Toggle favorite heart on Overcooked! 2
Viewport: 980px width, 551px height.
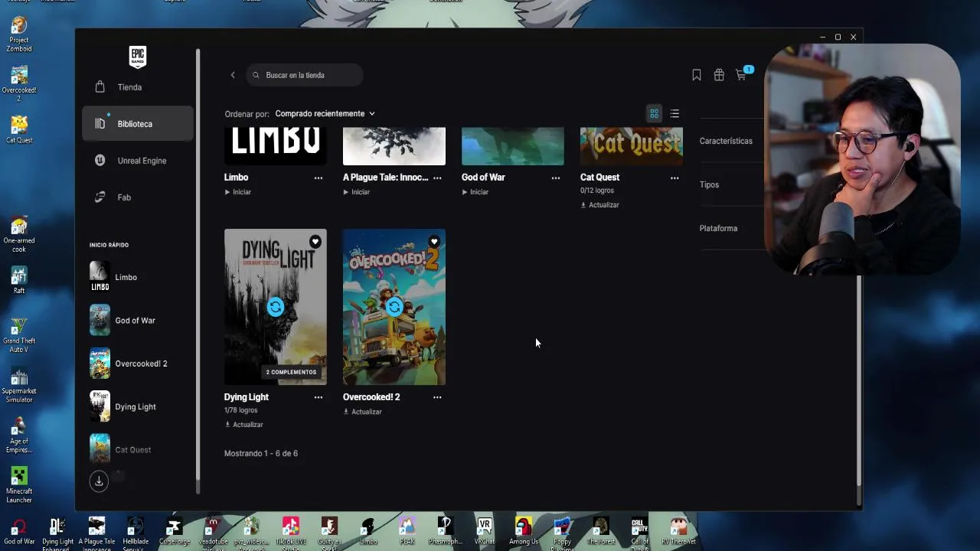click(434, 242)
